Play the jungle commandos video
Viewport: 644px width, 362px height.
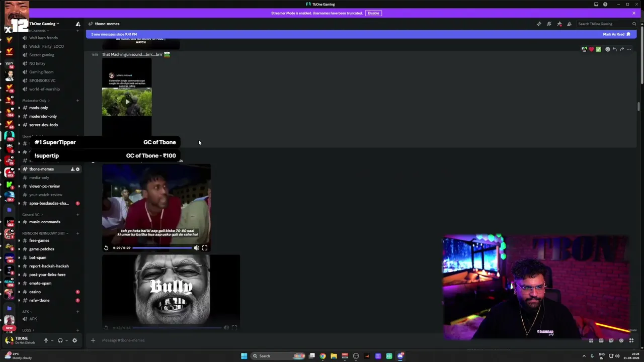point(127,102)
